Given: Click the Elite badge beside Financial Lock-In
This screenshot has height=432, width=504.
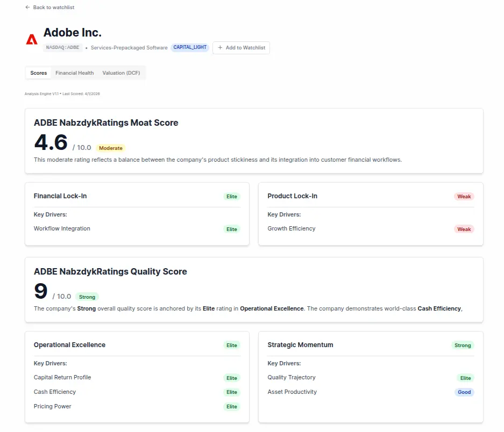Looking at the screenshot, I should click(232, 197).
